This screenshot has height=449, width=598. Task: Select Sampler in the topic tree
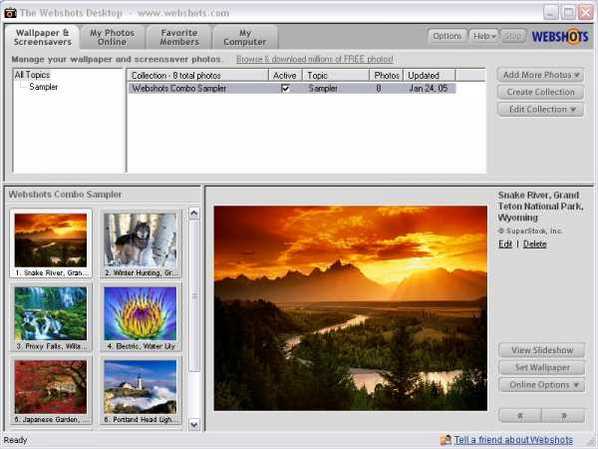43,87
